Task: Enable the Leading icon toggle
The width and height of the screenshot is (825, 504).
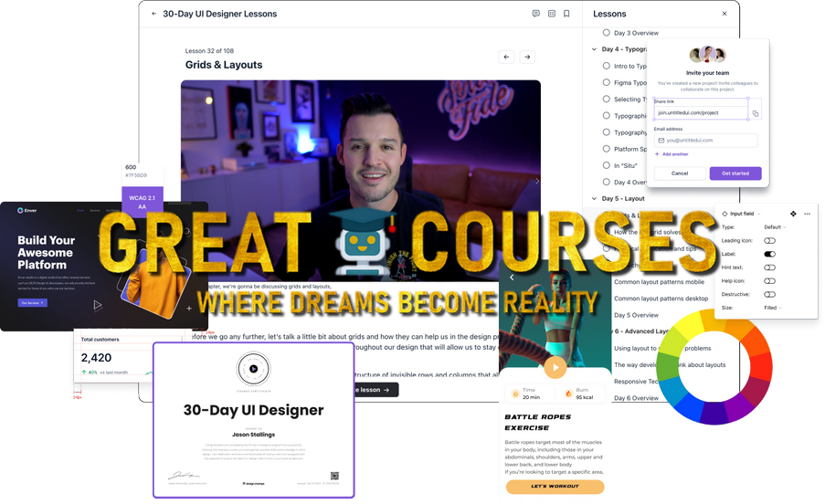Action: [x=770, y=241]
